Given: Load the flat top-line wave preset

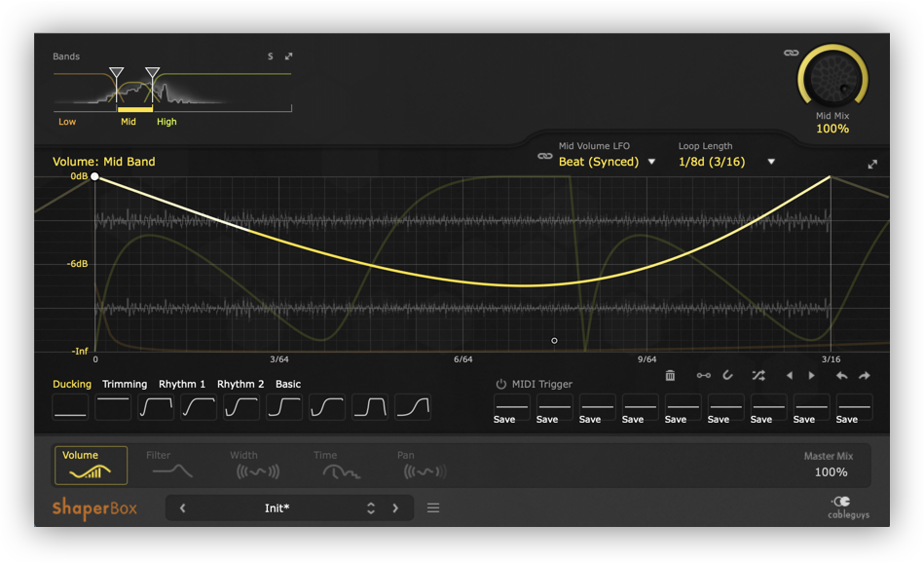Looking at the screenshot, I should 113,407.
